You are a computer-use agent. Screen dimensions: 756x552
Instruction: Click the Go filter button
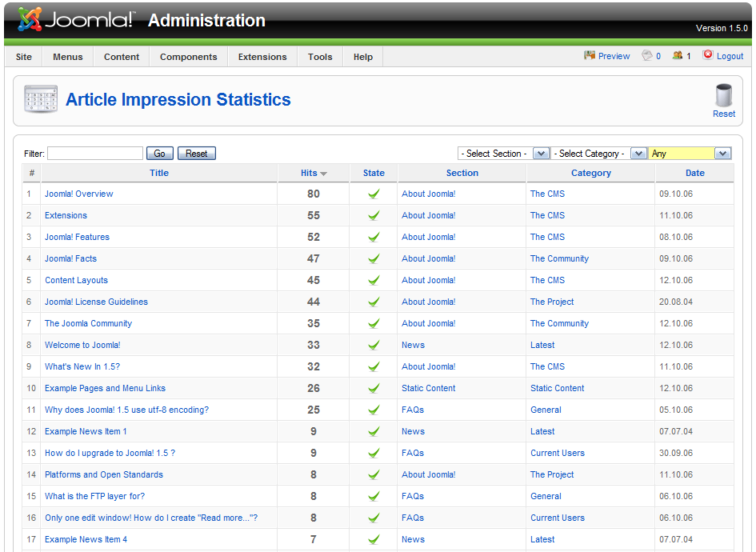tap(159, 154)
